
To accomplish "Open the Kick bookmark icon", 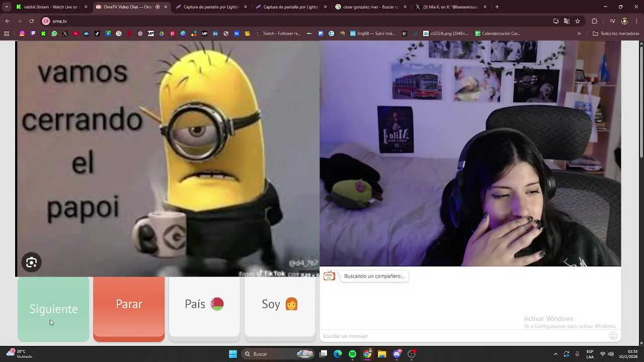I will tap(43, 34).
